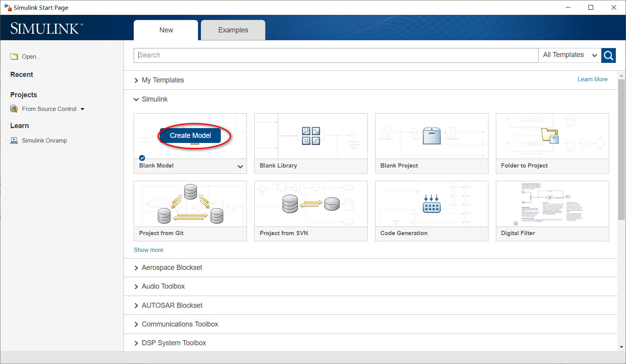Click the Code Generation label
The height and width of the screenshot is (364, 626).
(404, 233)
